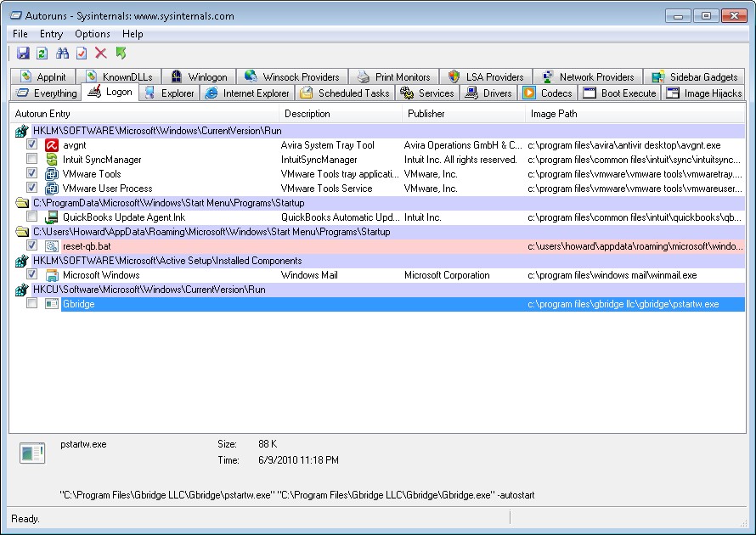Viewport: 756px width, 535px height.
Task: Click the folder icon beside ProgramData Startup
Action: [22, 203]
